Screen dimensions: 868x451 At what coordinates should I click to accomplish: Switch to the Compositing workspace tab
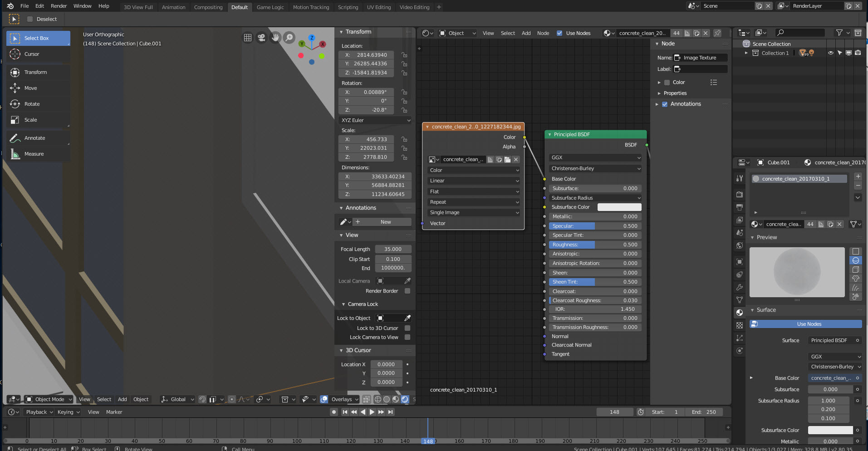click(x=208, y=7)
